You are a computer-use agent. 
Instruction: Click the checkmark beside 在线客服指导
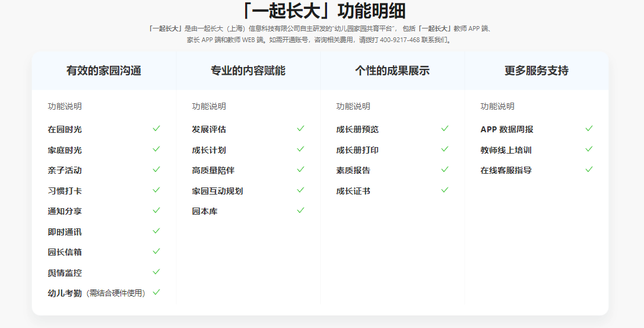[x=589, y=170]
